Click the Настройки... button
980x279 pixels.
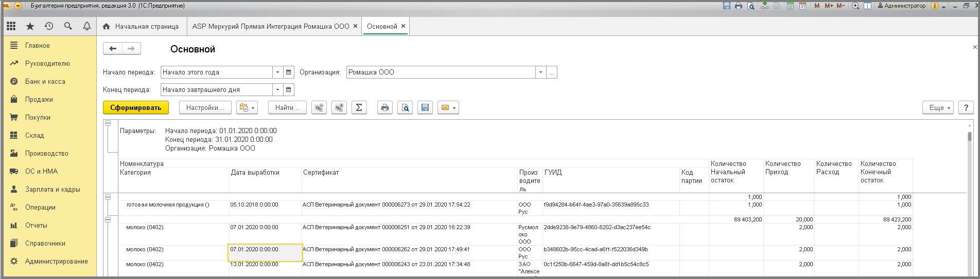(205, 107)
